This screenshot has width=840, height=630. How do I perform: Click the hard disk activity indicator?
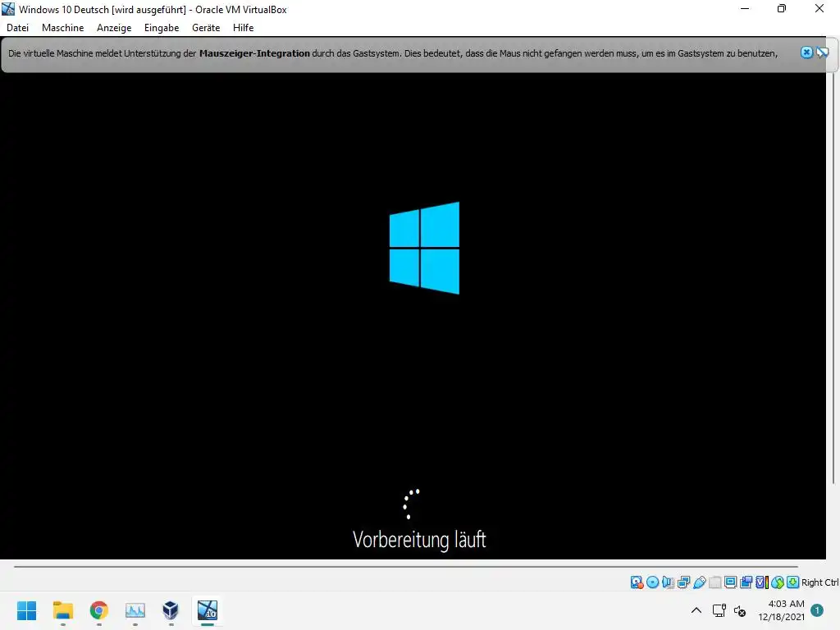point(637,582)
